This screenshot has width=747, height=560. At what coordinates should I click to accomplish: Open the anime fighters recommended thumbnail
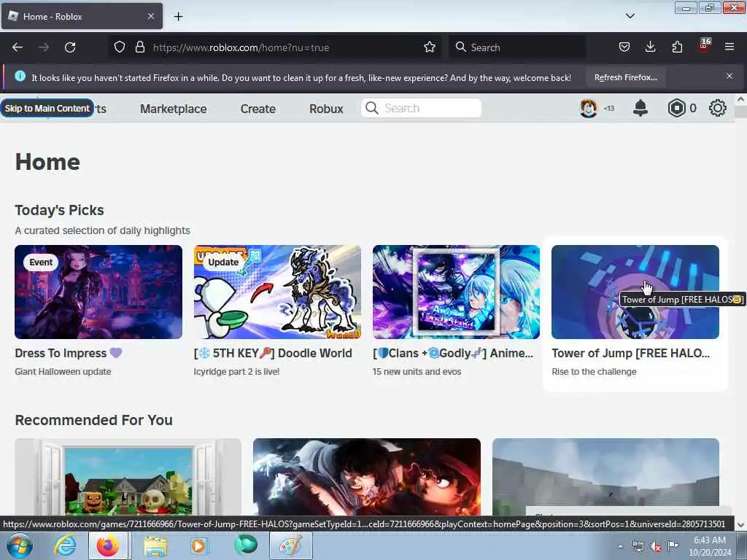[367, 476]
